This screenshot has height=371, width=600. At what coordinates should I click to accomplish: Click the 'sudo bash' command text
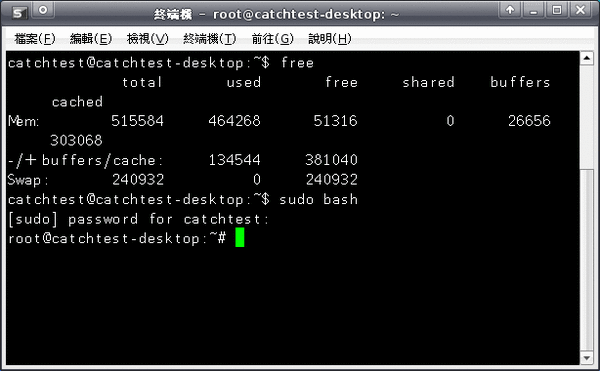318,200
